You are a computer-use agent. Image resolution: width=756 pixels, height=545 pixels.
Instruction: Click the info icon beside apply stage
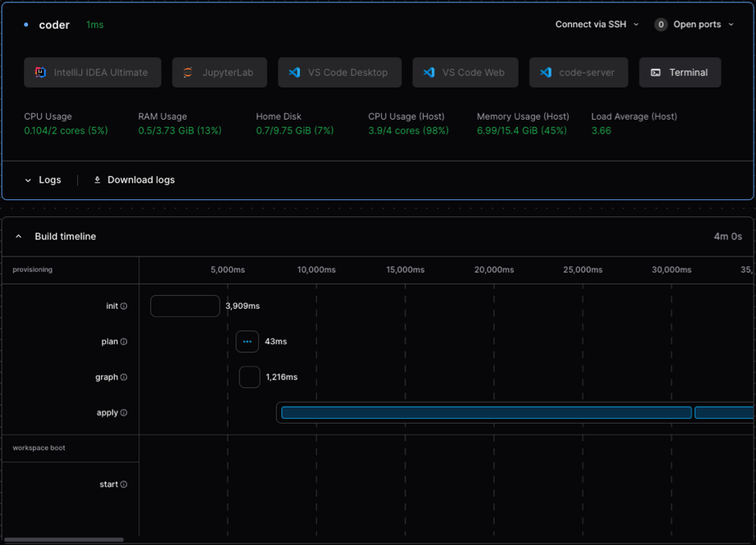tap(125, 412)
